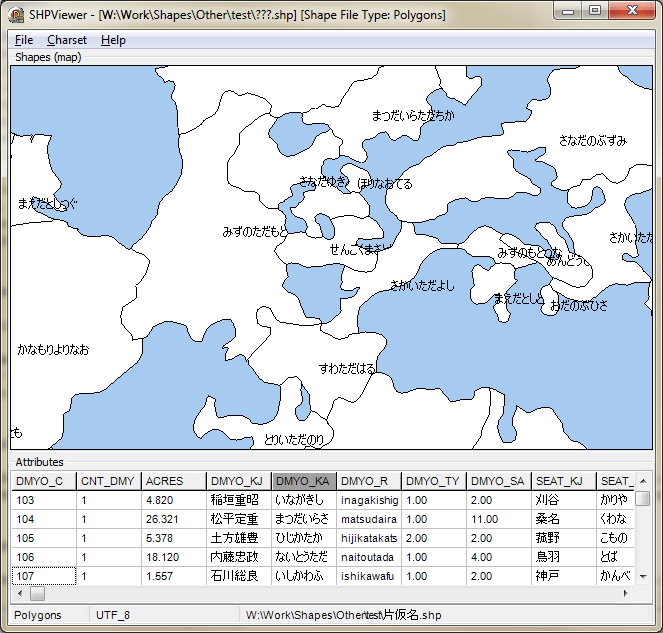This screenshot has width=663, height=633.
Task: Open the Charset menu
Action: [67, 40]
